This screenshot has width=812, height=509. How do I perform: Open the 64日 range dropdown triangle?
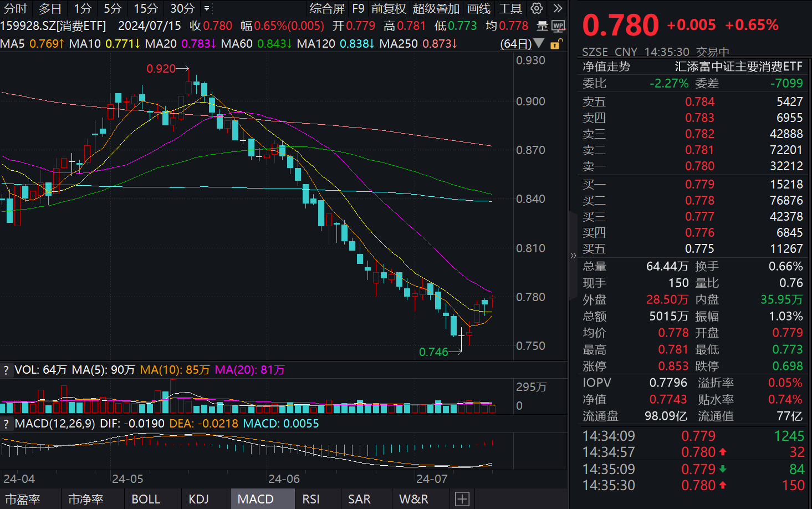(538, 43)
